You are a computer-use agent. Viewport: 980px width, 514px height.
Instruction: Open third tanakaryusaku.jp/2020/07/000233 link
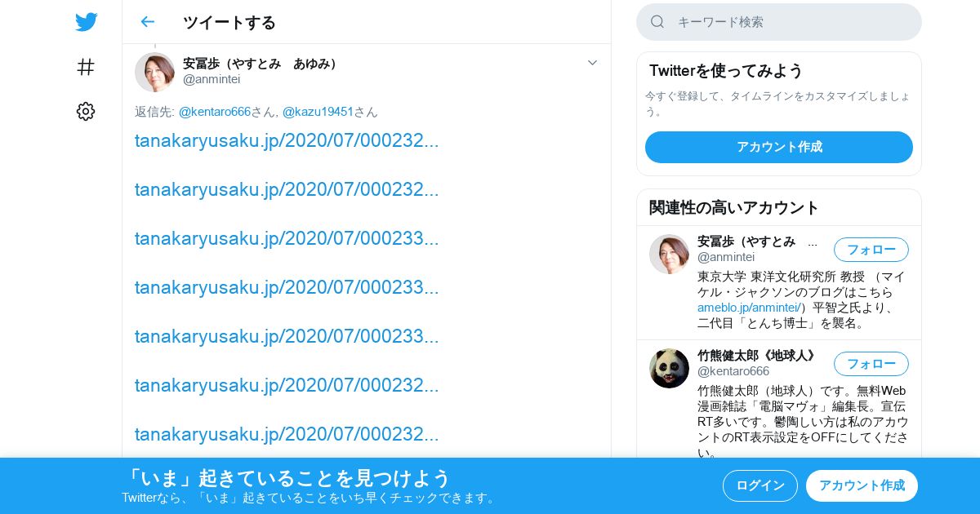tap(287, 336)
